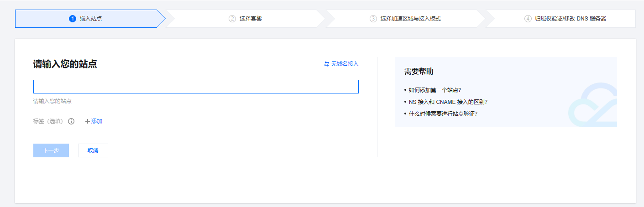Screen dimensions: 644x207
Task: Click the swap icon beside 无域名接入
Action: pyautogui.click(x=327, y=64)
